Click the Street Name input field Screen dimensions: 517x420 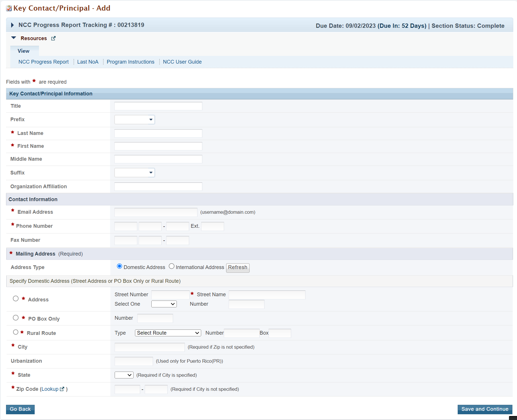[x=267, y=295]
